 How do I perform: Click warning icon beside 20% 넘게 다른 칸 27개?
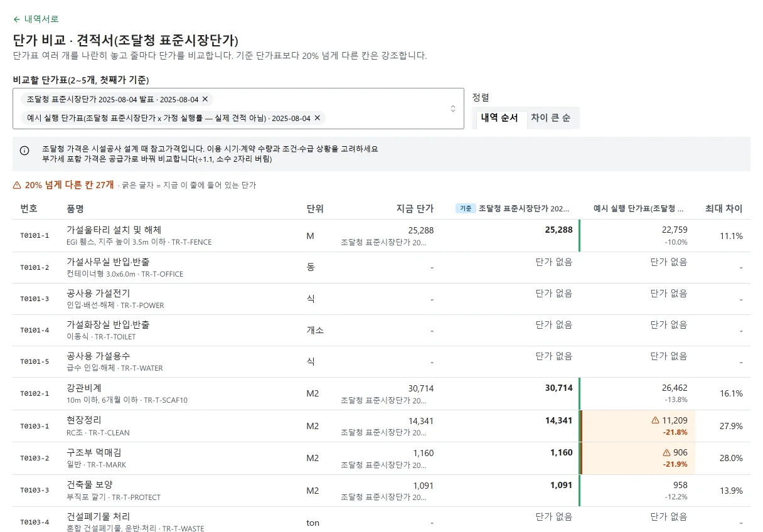[17, 185]
